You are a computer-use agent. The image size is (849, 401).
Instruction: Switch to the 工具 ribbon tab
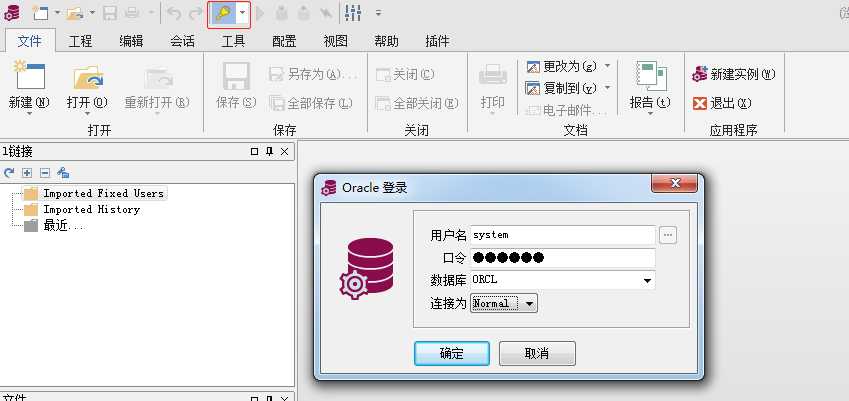(x=233, y=41)
